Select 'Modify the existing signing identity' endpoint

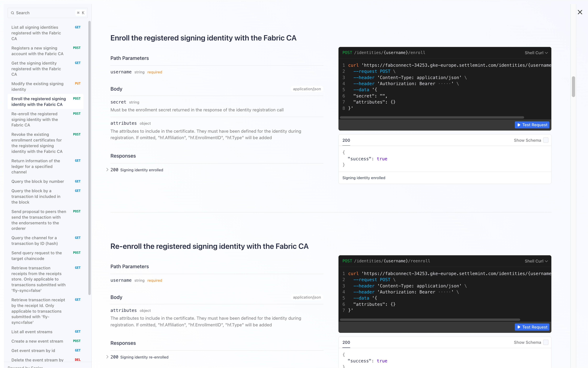pyautogui.click(x=38, y=86)
